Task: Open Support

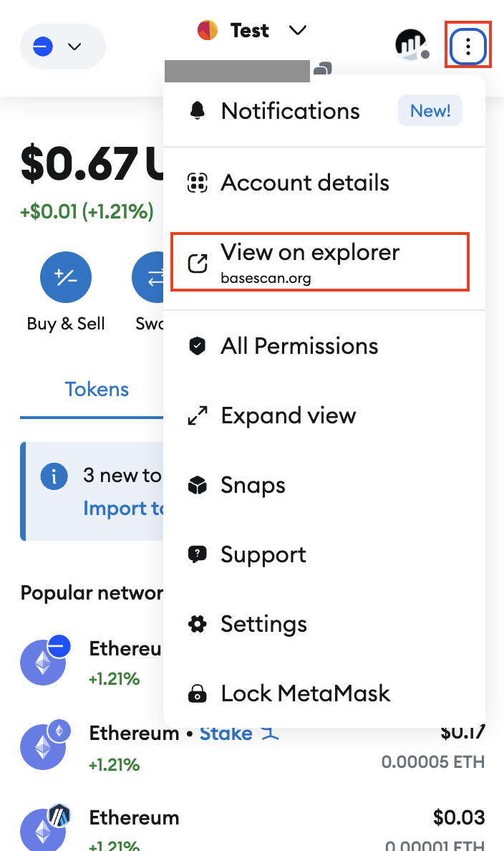Action: (x=264, y=554)
